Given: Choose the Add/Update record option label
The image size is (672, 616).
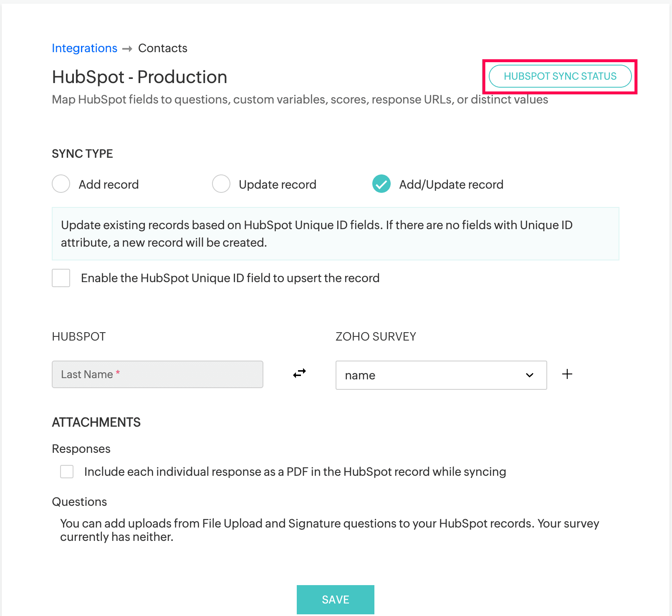Looking at the screenshot, I should 451,184.
